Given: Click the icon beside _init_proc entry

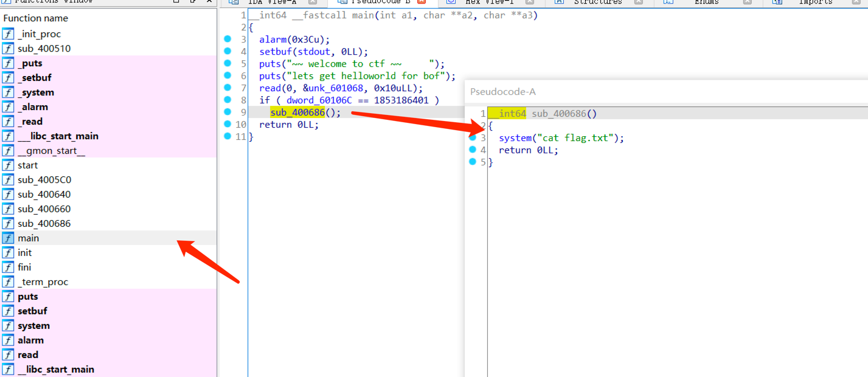Looking at the screenshot, I should (x=8, y=34).
